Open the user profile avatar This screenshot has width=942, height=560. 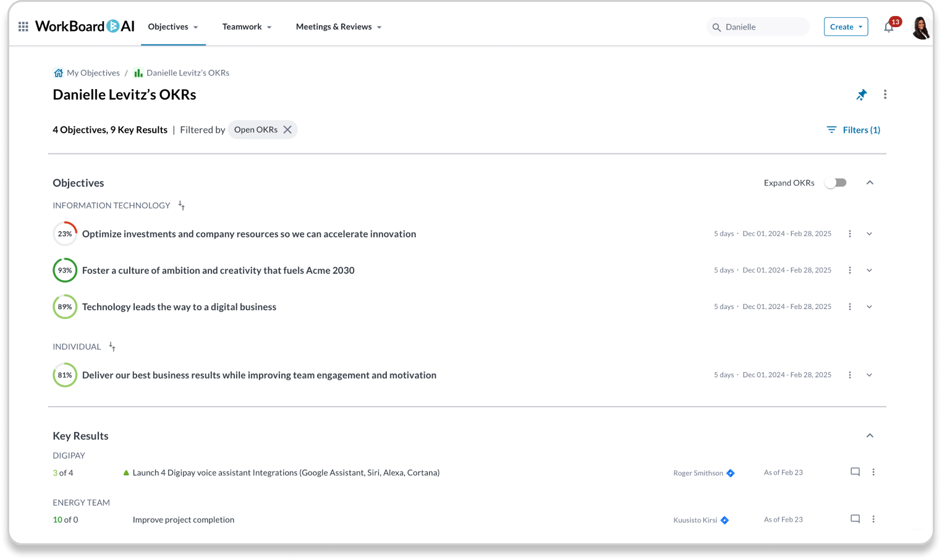pyautogui.click(x=921, y=27)
